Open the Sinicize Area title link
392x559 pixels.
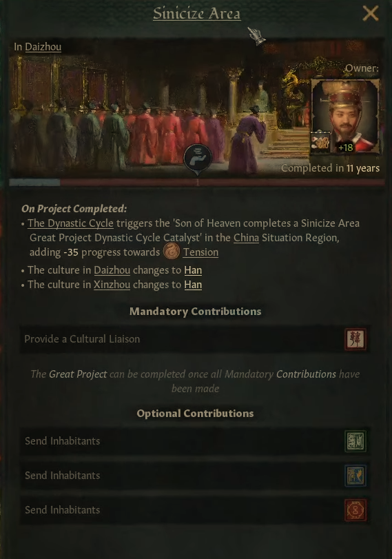click(197, 14)
